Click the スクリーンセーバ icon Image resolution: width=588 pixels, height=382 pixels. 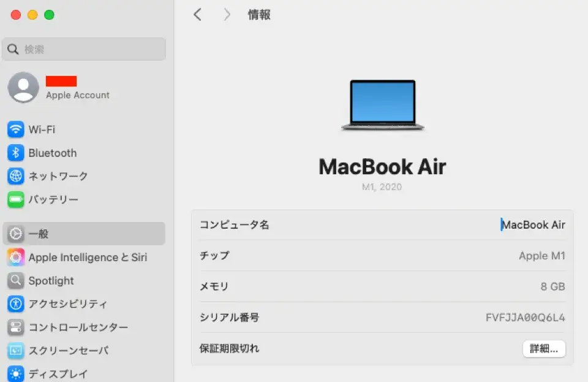tap(16, 351)
